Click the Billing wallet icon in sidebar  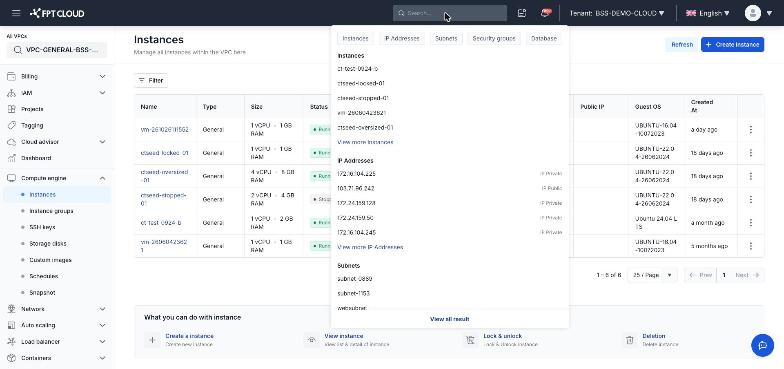pyautogui.click(x=12, y=76)
